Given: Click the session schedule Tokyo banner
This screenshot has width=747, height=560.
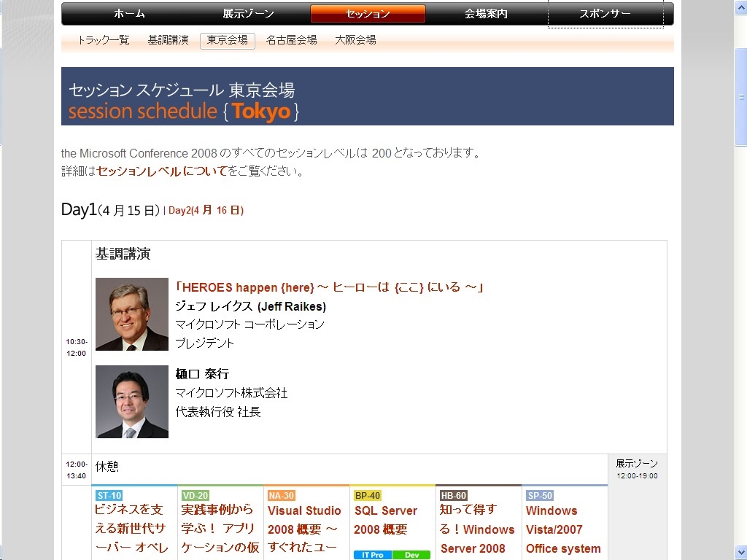Looking at the screenshot, I should coord(368,96).
